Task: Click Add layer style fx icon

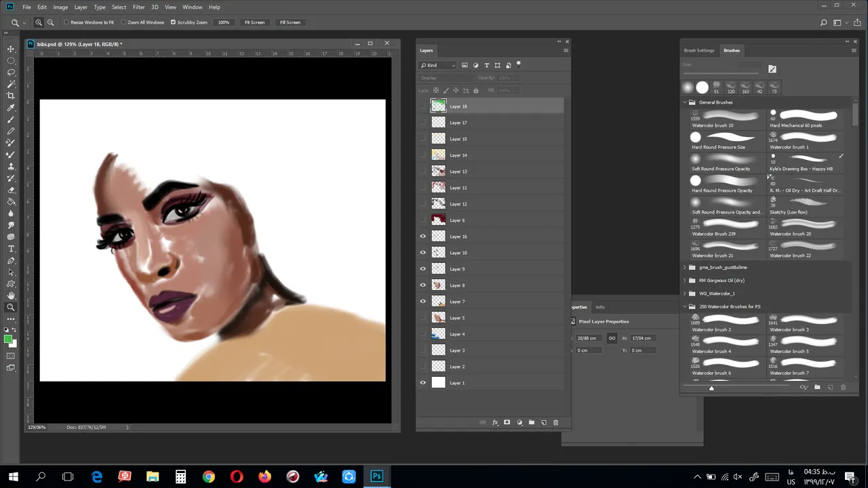Action: pyautogui.click(x=495, y=422)
